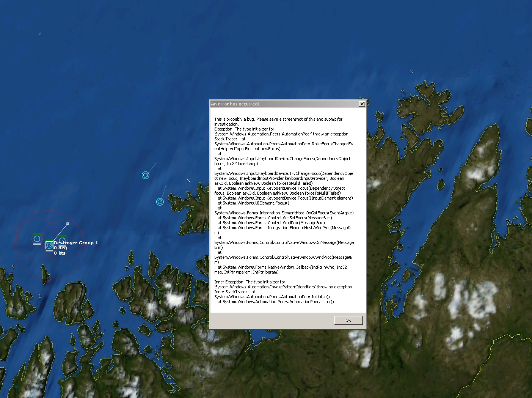Click the 'KeyboardDevice.Focus(IInputElement element)' trace line
The height and width of the screenshot is (398, 532).
click(285, 198)
